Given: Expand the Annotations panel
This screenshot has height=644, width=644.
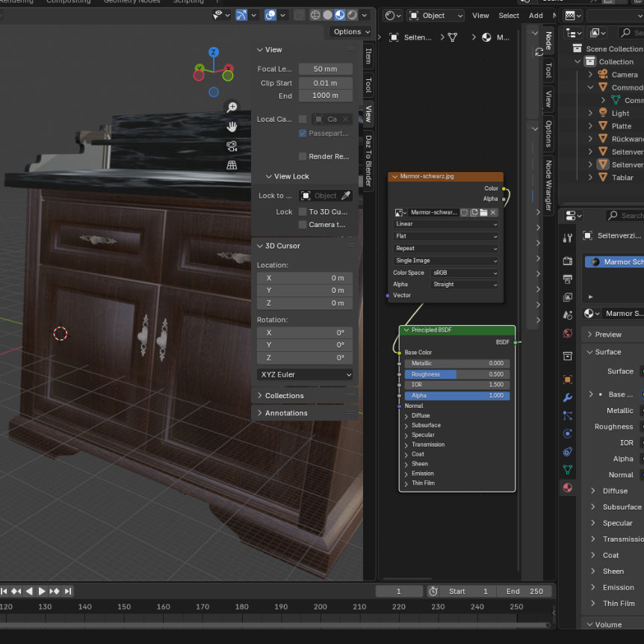Looking at the screenshot, I should 286,413.
